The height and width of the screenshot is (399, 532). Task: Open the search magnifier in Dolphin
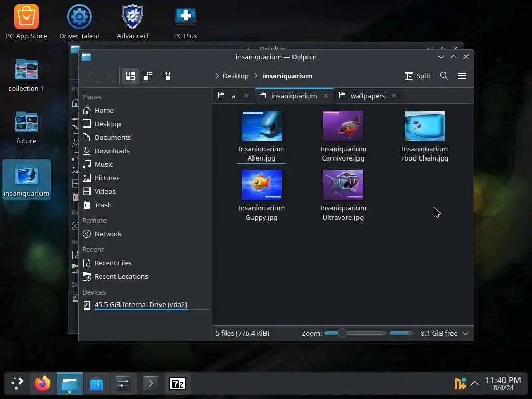coord(444,76)
